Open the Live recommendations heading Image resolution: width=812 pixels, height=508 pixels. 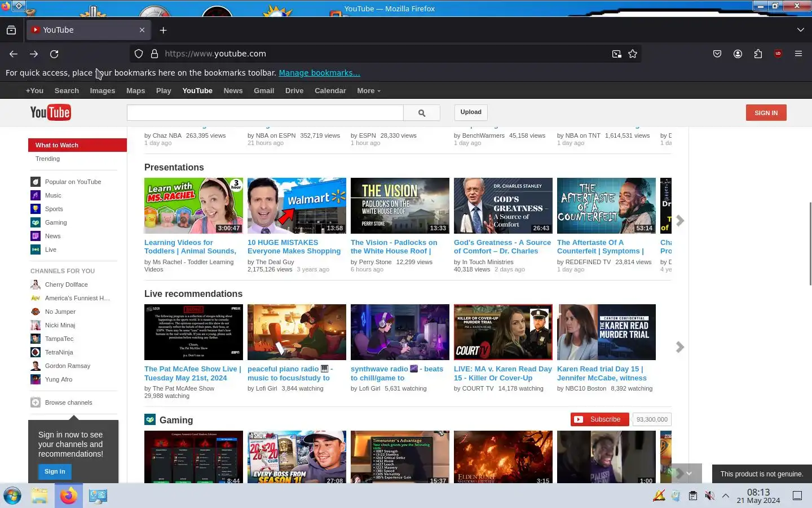pos(193,294)
